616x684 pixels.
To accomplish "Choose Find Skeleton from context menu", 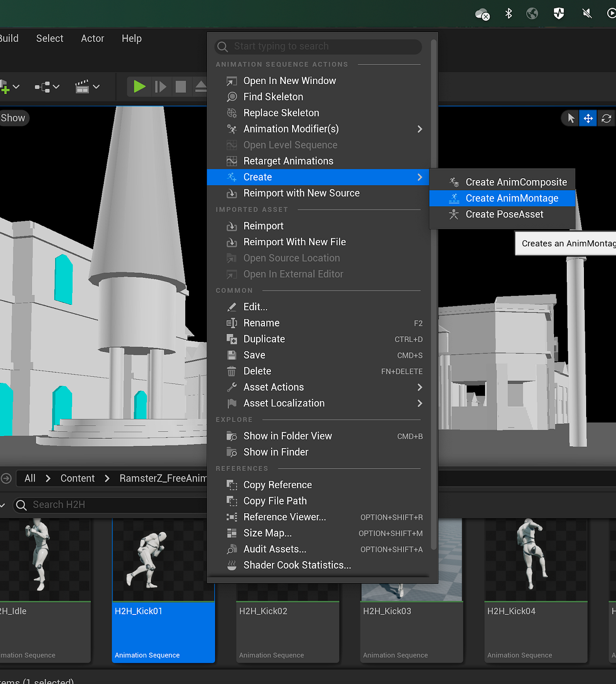I will [318, 97].
